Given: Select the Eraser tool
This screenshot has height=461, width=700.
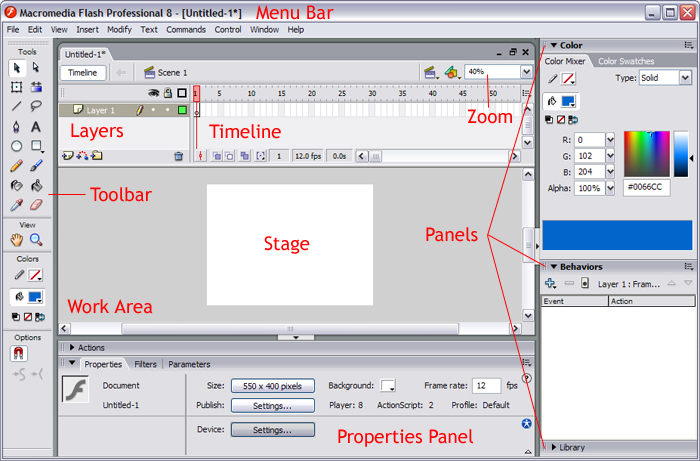Looking at the screenshot, I should pos(36,204).
